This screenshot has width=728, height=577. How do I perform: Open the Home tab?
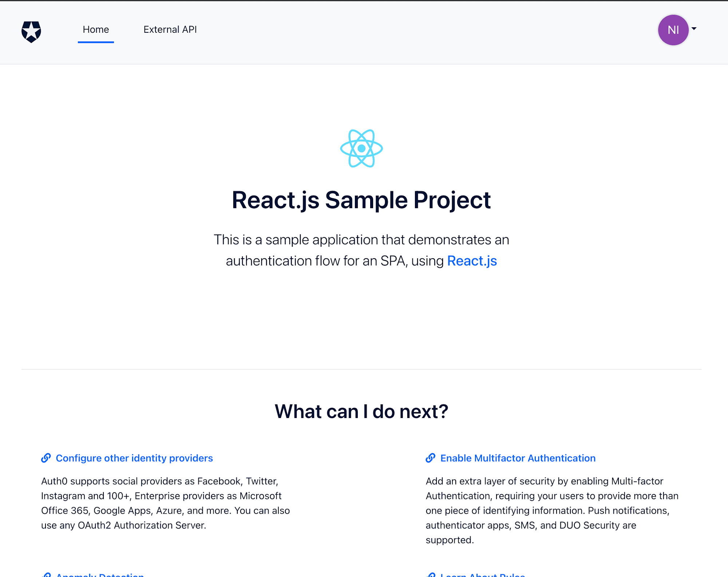click(96, 29)
